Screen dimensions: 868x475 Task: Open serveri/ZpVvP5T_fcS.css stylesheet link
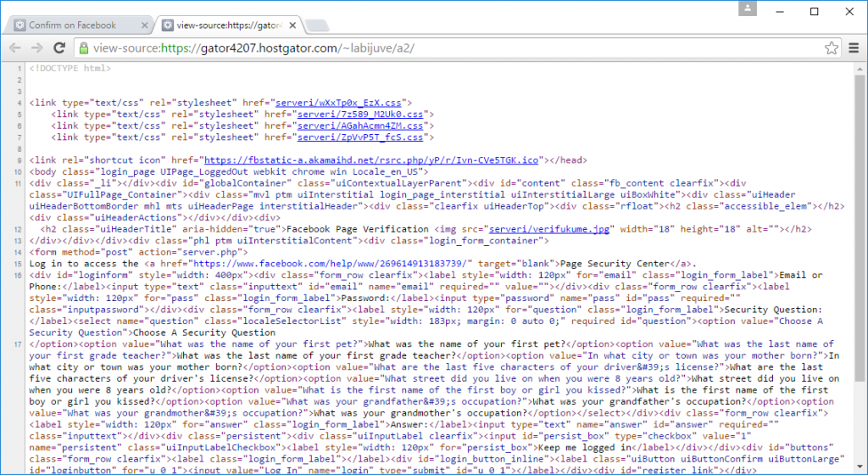coord(359,137)
